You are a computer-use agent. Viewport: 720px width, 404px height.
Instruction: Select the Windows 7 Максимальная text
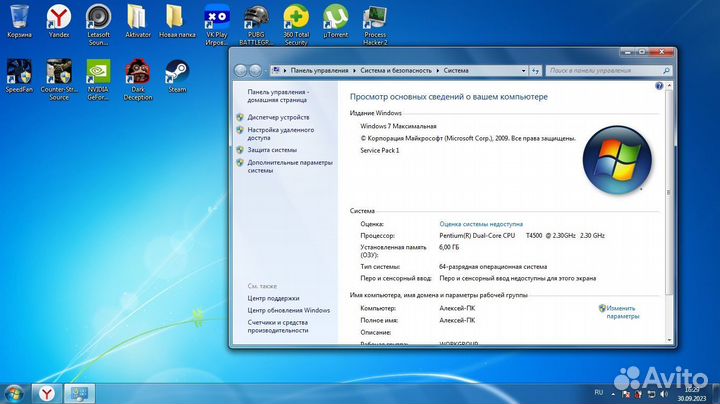click(x=398, y=126)
